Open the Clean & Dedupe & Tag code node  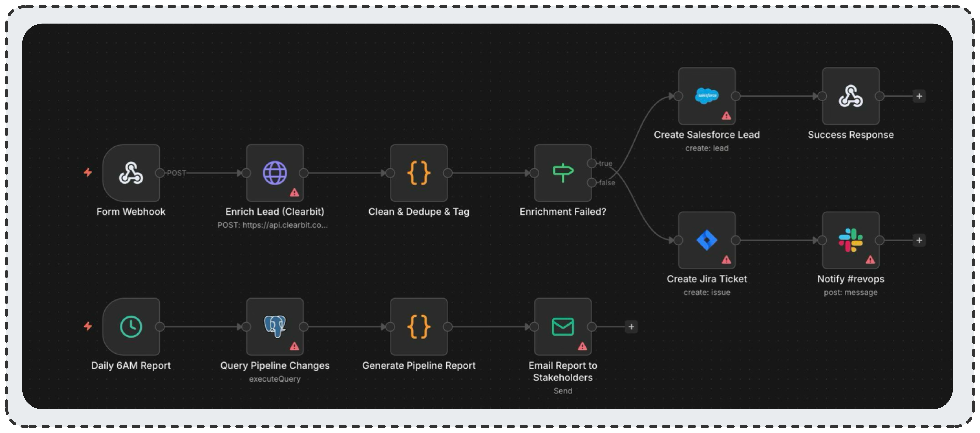click(419, 173)
